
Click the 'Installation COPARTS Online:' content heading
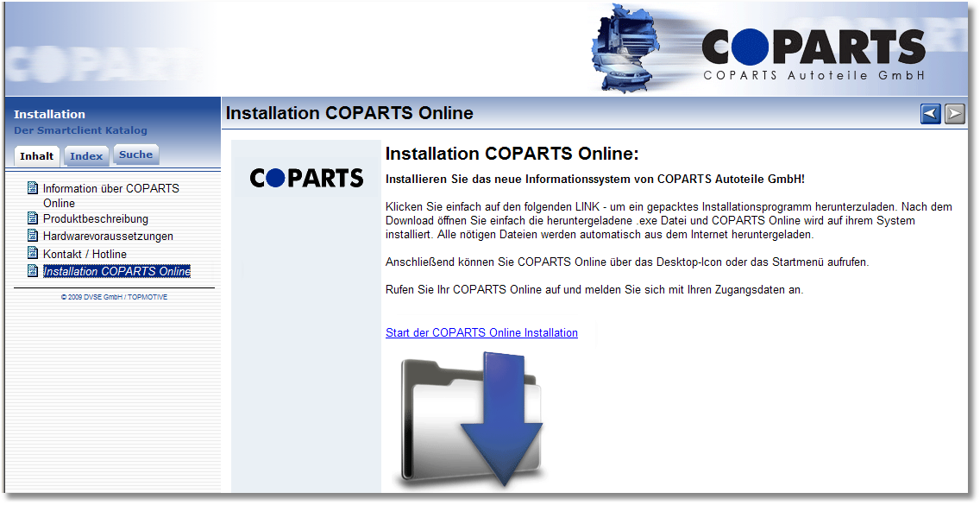point(512,154)
